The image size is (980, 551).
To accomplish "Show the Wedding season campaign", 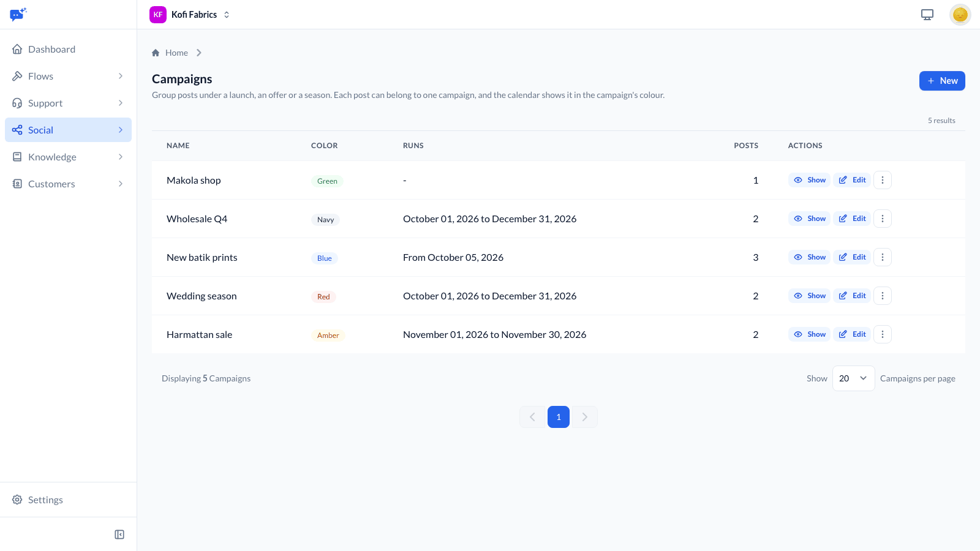I will [810, 296].
